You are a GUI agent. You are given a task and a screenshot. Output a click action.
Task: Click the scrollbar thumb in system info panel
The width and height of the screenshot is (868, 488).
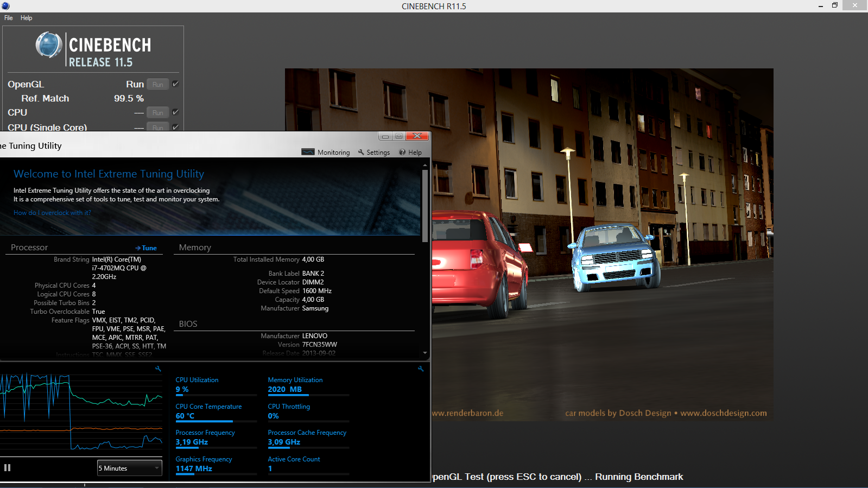[x=425, y=206]
